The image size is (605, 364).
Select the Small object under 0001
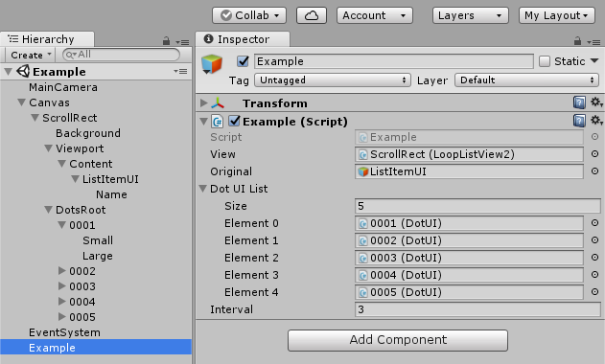[x=98, y=240]
